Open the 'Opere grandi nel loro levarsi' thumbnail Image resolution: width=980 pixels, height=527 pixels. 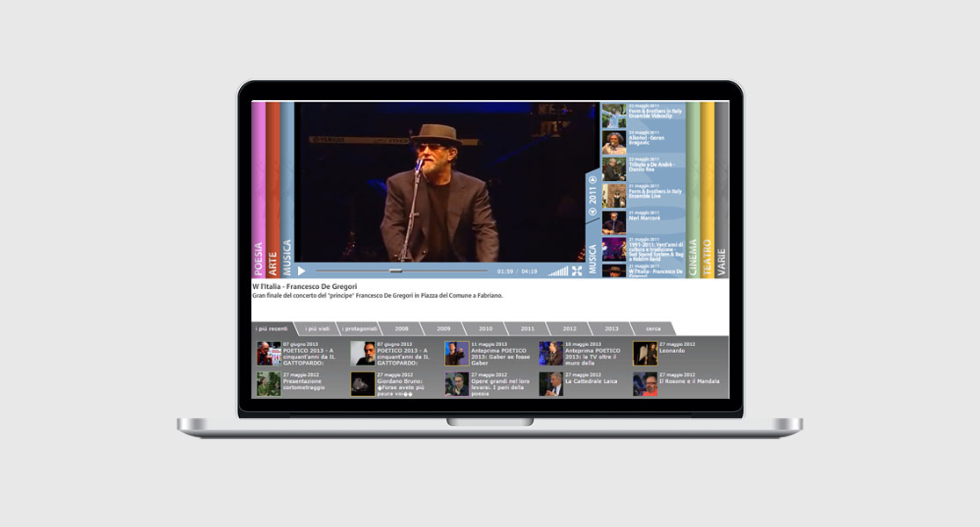456,384
